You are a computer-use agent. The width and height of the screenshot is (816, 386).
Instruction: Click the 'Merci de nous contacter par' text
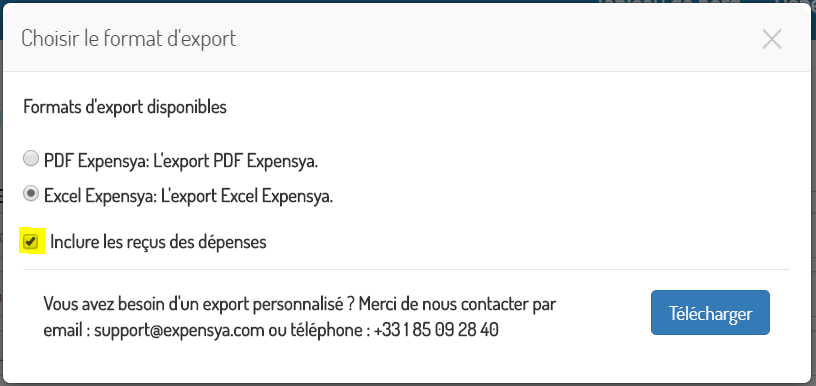(x=457, y=303)
